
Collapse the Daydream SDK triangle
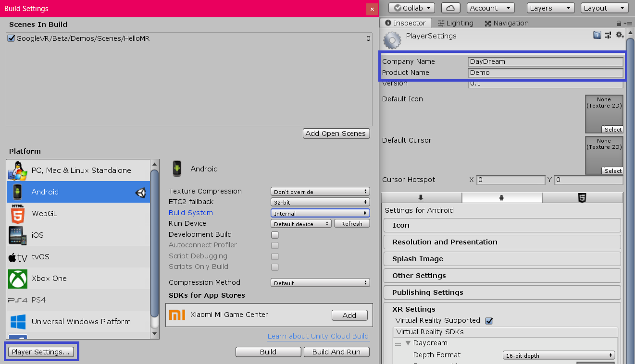coord(408,343)
